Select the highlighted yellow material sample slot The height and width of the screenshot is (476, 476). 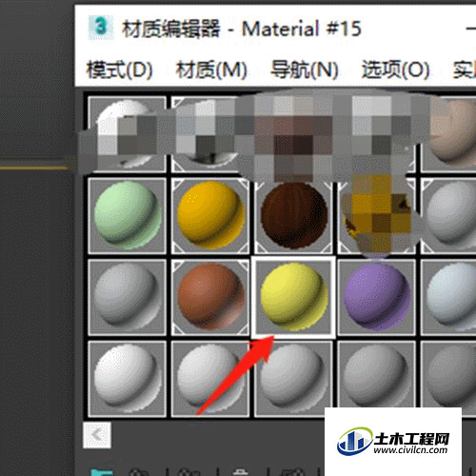point(293,297)
